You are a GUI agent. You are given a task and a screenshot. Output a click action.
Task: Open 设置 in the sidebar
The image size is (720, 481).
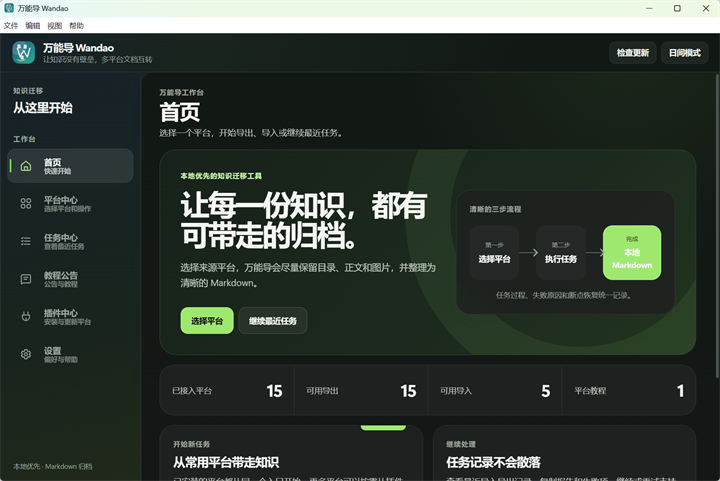pos(70,354)
